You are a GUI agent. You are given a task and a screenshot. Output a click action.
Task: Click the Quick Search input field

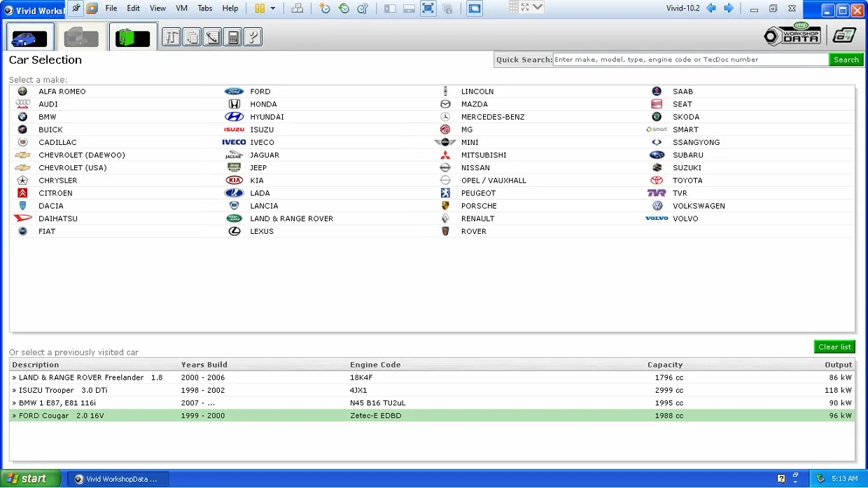(691, 60)
